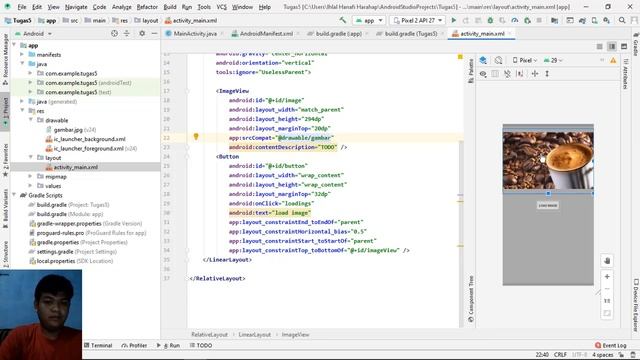
Task: Switch to MainActivity.java tab
Action: 195,33
